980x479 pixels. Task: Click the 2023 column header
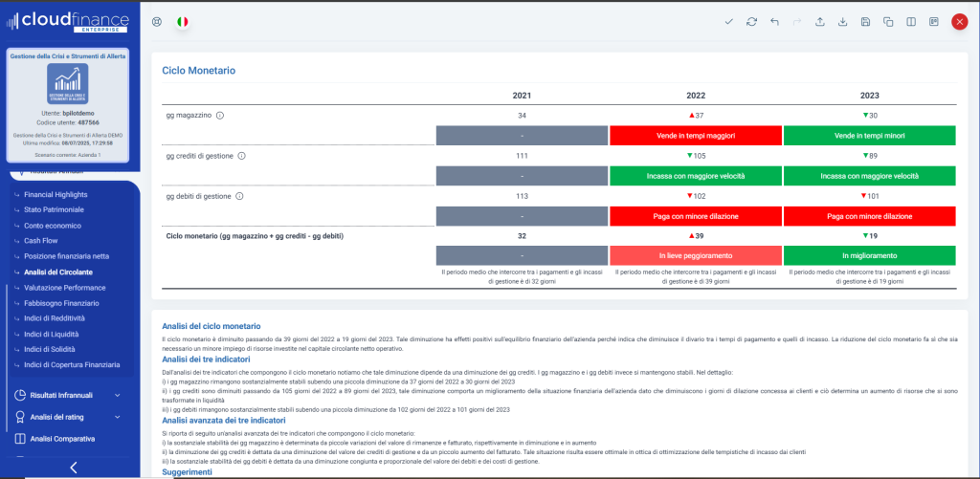(x=869, y=96)
